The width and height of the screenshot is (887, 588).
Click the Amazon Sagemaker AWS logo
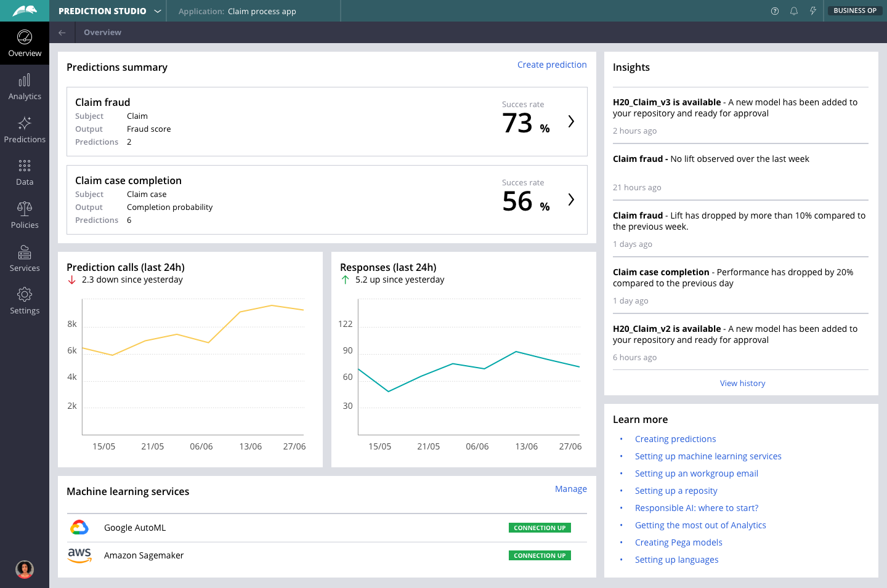coord(79,555)
